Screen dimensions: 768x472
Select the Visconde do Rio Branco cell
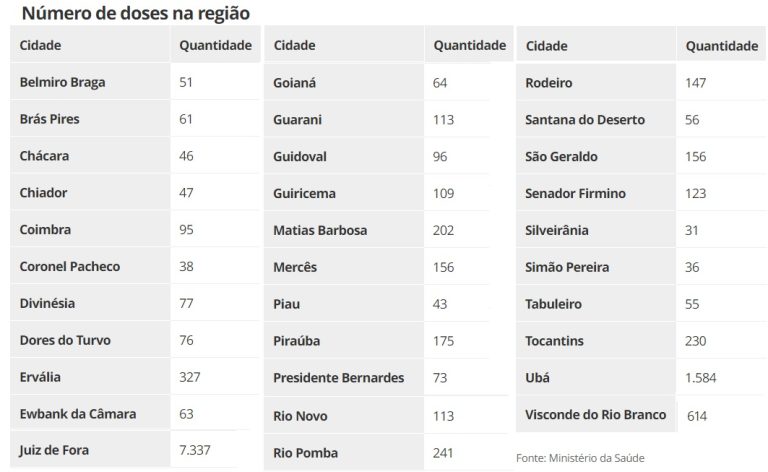click(x=596, y=415)
